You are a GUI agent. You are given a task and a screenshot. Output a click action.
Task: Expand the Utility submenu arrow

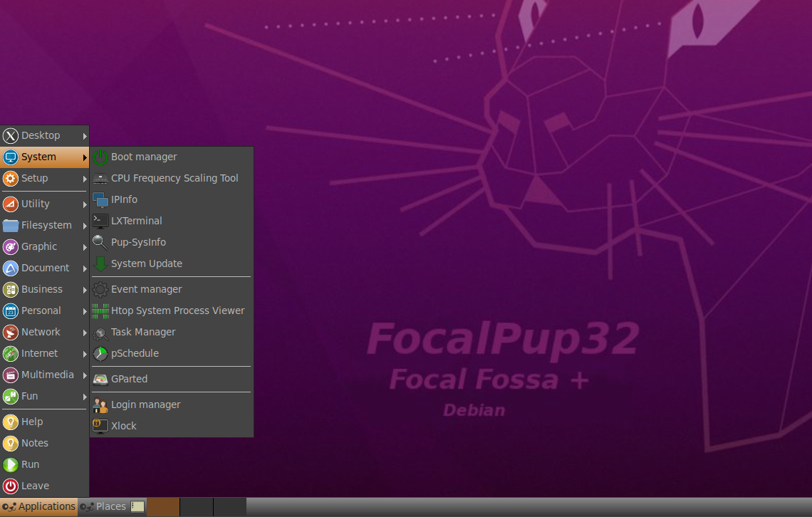(85, 204)
